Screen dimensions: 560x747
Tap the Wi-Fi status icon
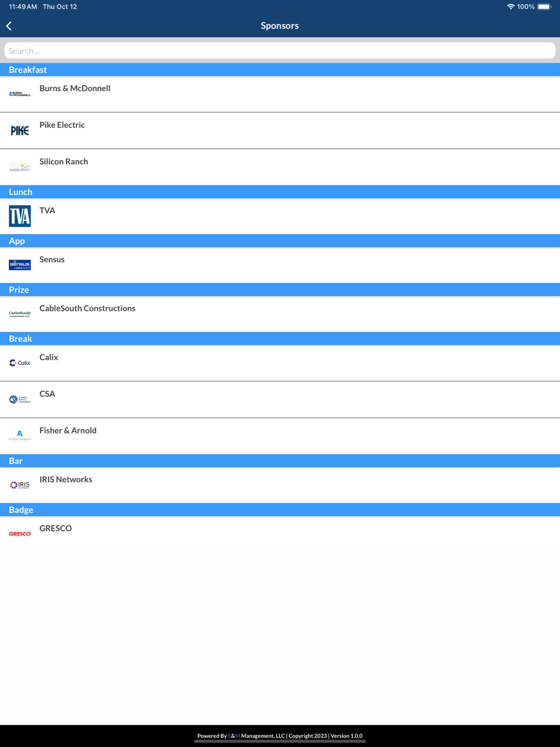510,7
